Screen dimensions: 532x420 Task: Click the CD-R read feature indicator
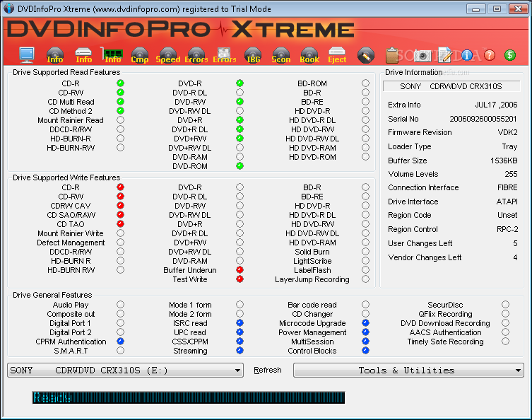(x=120, y=83)
